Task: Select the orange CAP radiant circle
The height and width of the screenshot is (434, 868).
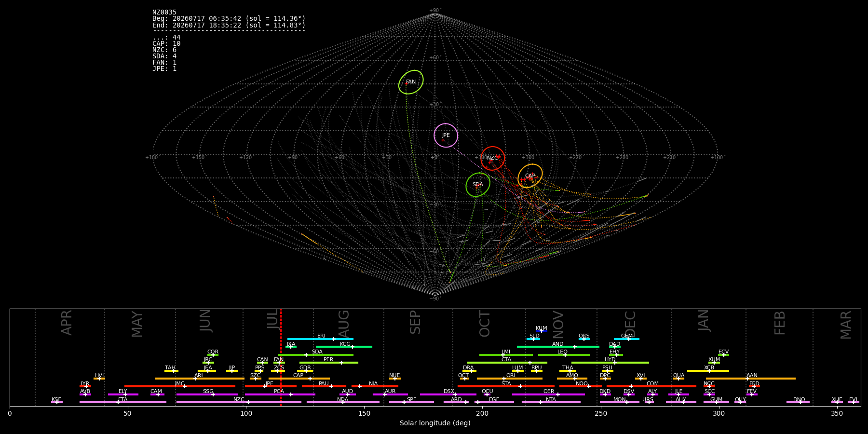Action: (530, 176)
